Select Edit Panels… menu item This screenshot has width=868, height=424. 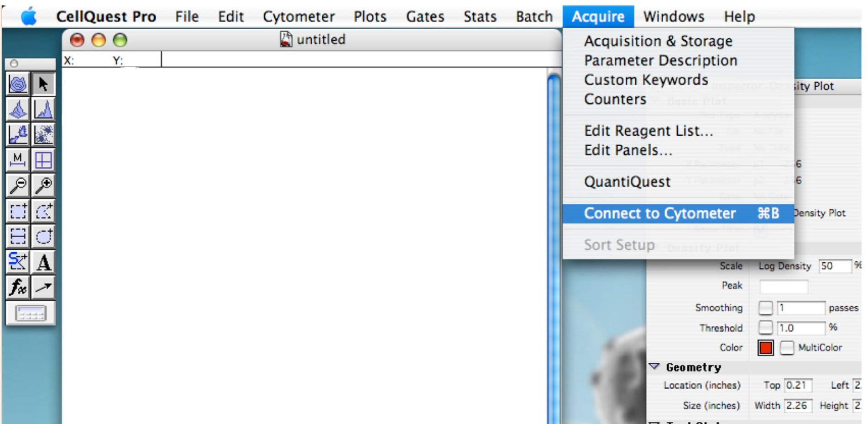tap(678, 150)
